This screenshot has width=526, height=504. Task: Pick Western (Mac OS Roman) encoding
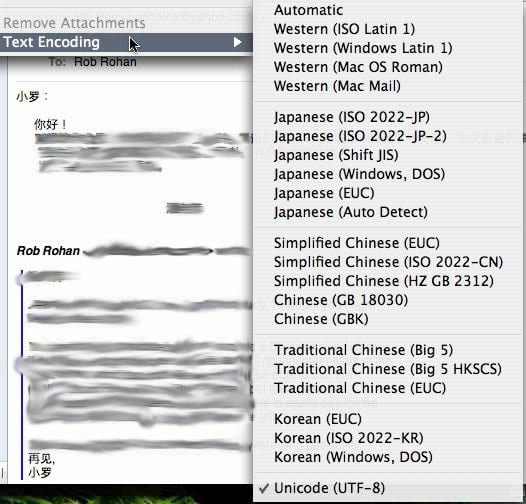389,67
